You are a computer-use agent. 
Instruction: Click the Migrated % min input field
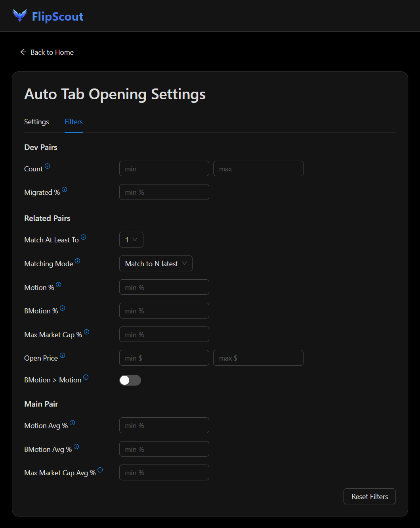click(164, 192)
